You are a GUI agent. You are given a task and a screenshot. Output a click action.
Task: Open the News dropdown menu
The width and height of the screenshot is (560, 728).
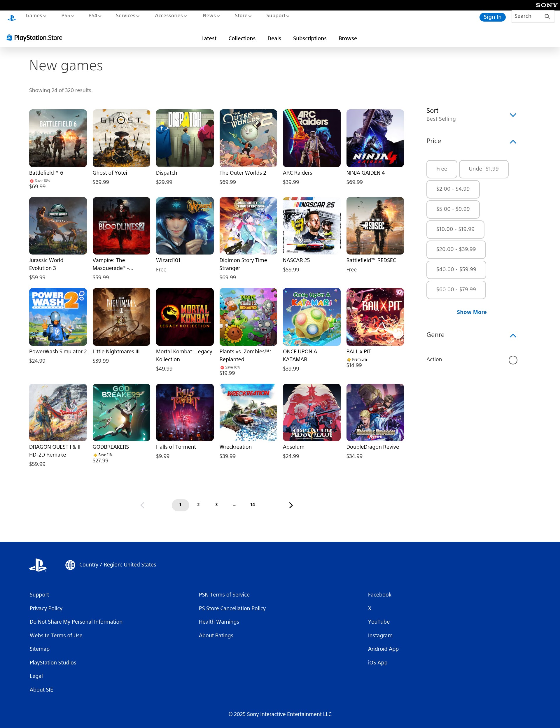coord(211,16)
